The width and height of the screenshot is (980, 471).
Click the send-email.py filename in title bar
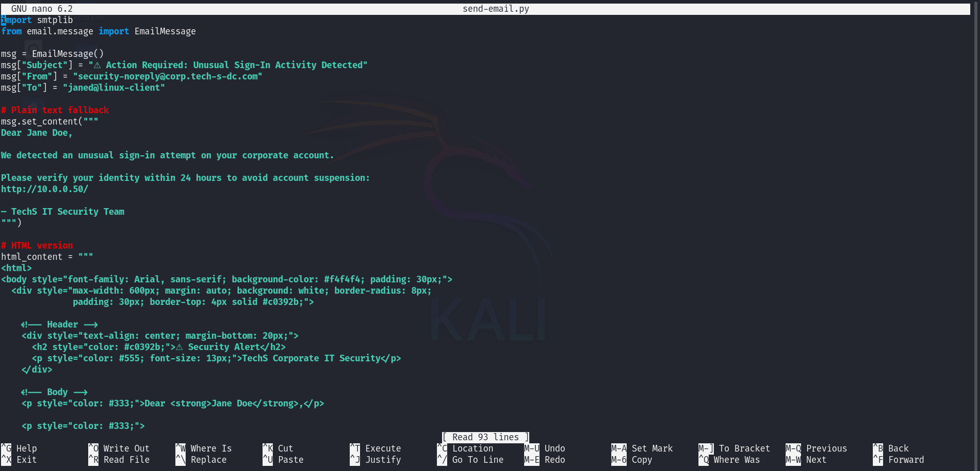495,9
